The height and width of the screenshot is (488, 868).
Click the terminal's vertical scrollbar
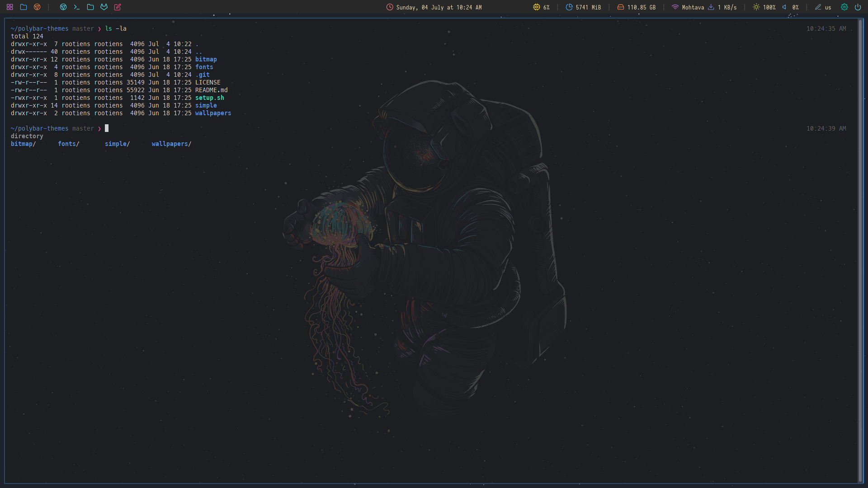tap(860, 251)
